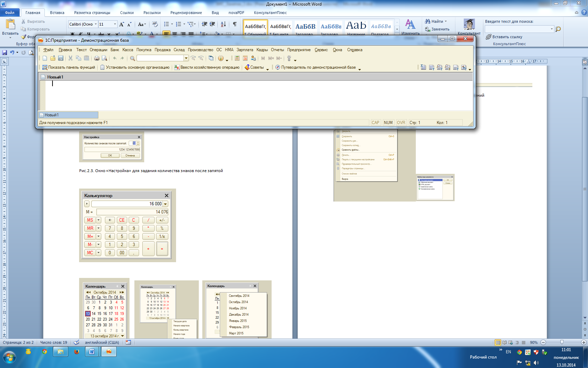Image resolution: width=588 pixels, height=368 pixels.
Task: Click Word's zoom out minus button
Action: tap(543, 342)
